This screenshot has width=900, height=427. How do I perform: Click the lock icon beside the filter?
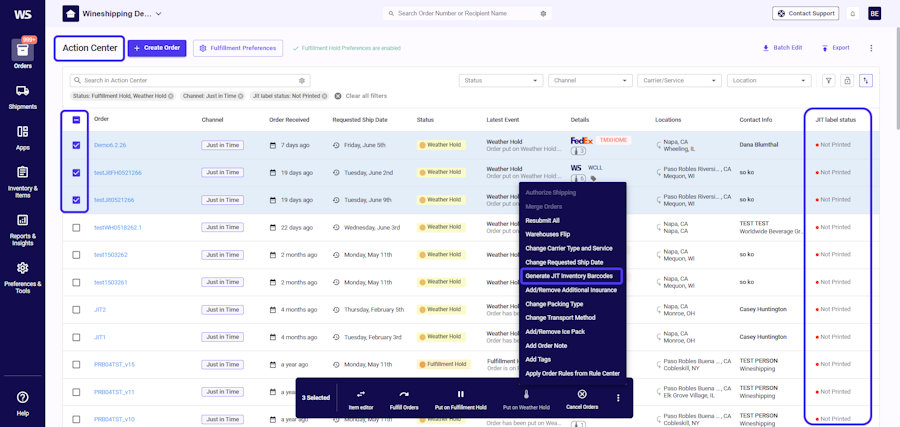point(847,81)
